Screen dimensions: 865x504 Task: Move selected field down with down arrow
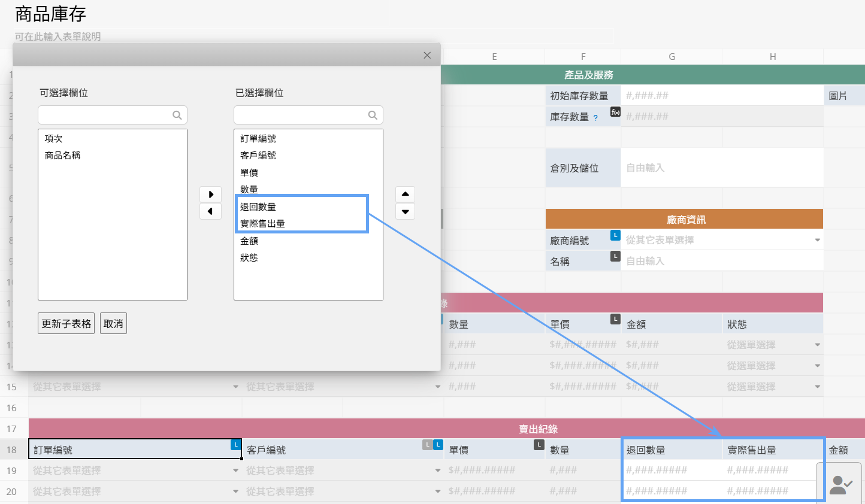(405, 211)
